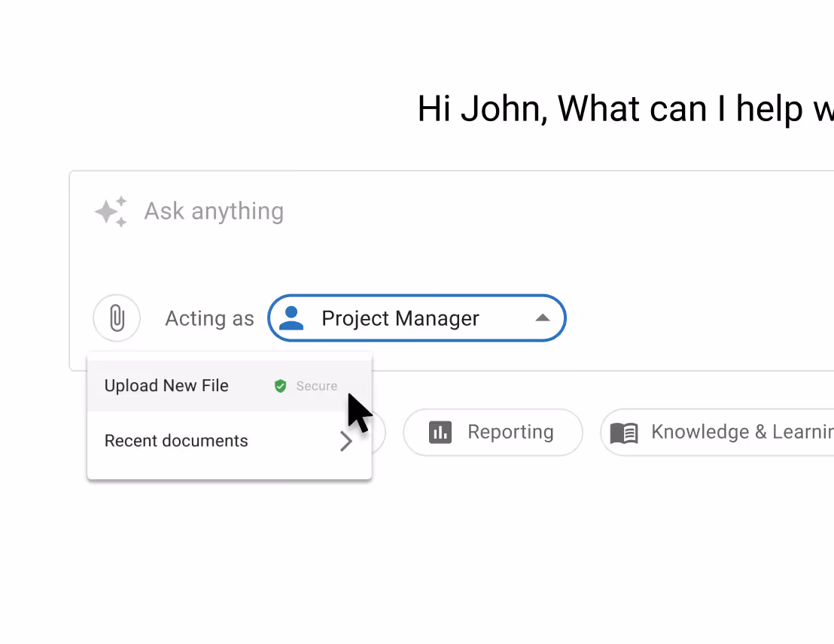Screen dimensions: 834x644
Task: Select the bar chart icon on the Reporting chip
Action: 440,432
